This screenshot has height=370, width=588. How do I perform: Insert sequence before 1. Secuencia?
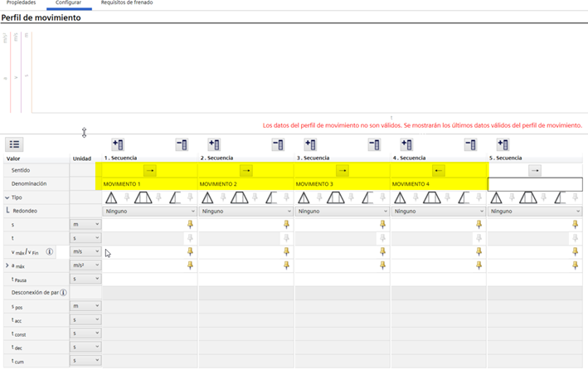[x=117, y=144]
